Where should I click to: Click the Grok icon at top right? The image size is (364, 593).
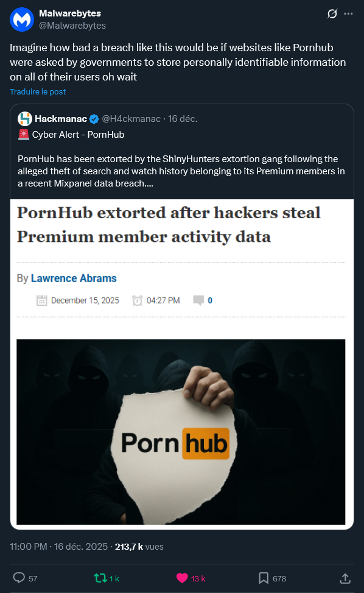click(x=332, y=14)
